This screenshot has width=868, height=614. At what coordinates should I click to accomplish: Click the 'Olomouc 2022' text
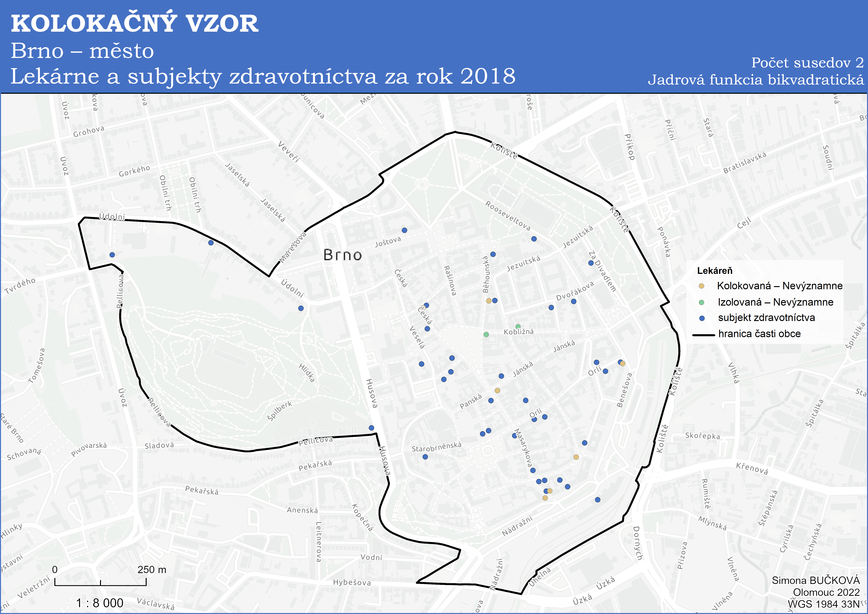point(826,592)
